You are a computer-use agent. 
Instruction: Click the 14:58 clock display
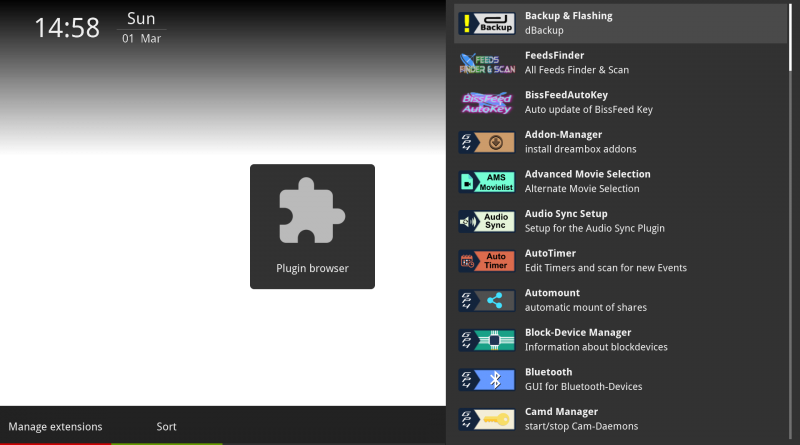point(67,28)
